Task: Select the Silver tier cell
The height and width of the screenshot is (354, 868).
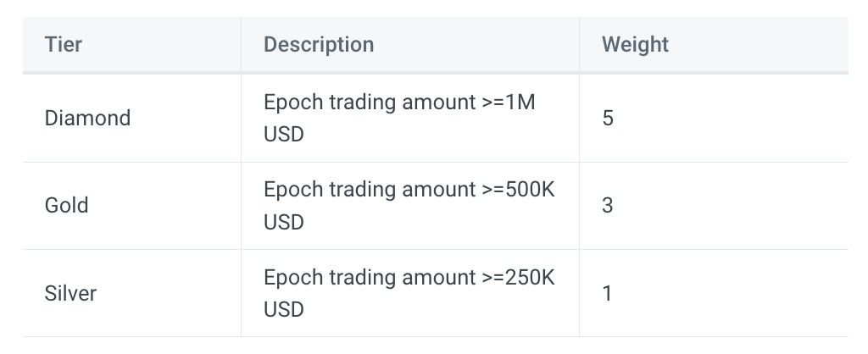Action: coord(70,293)
